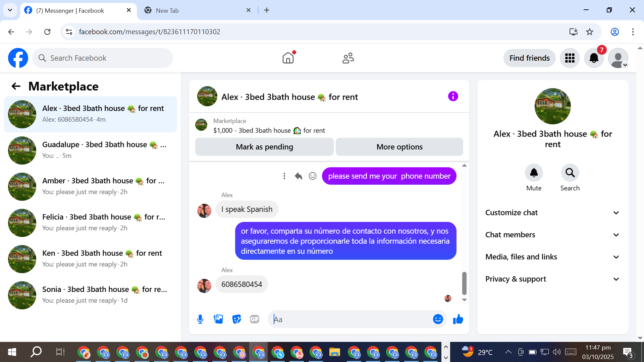The height and width of the screenshot is (362, 644).
Task: Switch to the Messenger Facebook tab
Action: 78,11
